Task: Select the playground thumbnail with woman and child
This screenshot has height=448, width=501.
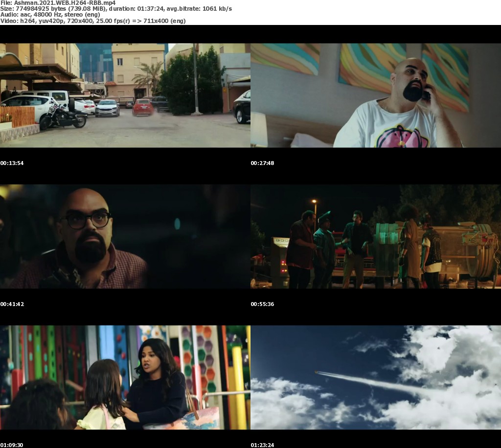Action: point(125,377)
